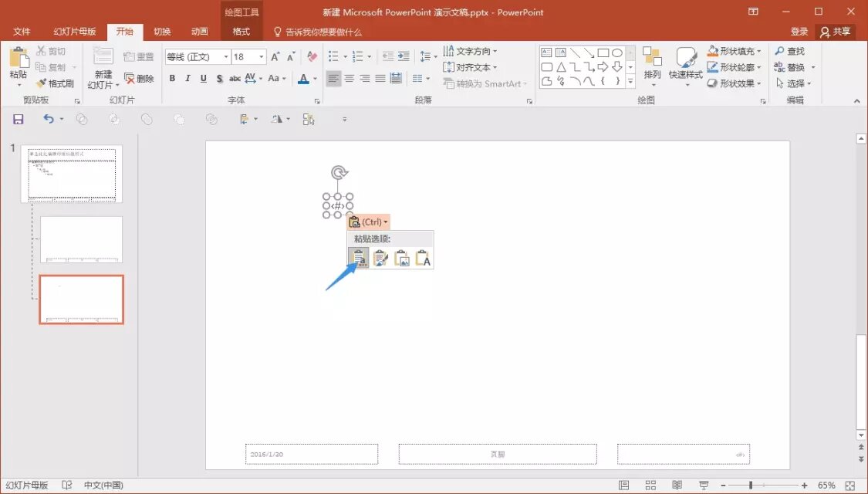
Task: Open the font size 18 dropdown
Action: (262, 56)
